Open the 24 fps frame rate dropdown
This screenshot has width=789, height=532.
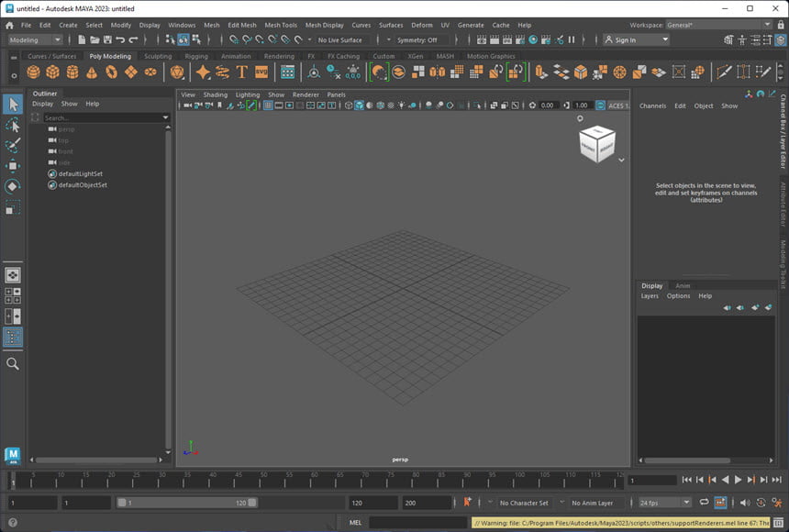pyautogui.click(x=665, y=503)
